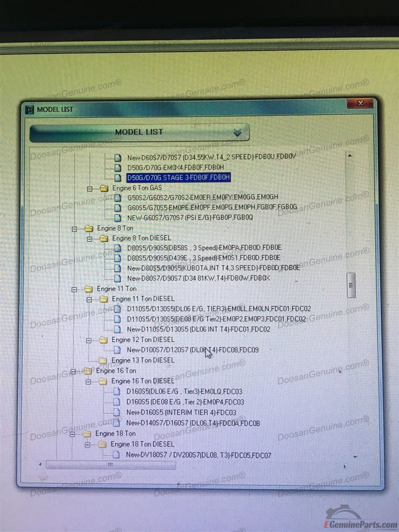Image resolution: width=399 pixels, height=532 pixels.
Task: Click the horizontal scrollbar thumb at bottom
Action: (x=110, y=465)
